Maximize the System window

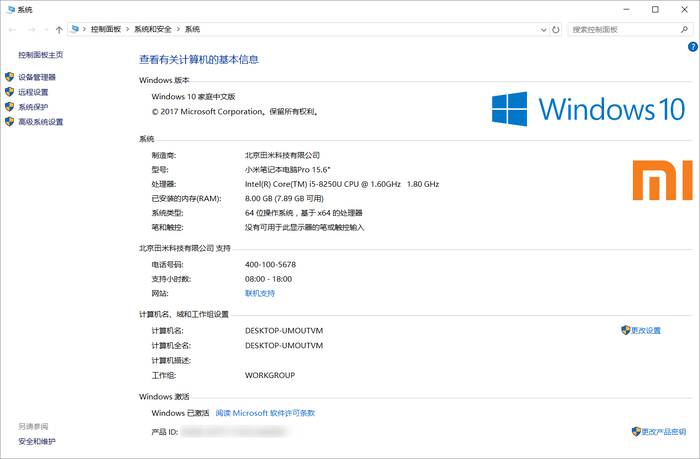[655, 9]
